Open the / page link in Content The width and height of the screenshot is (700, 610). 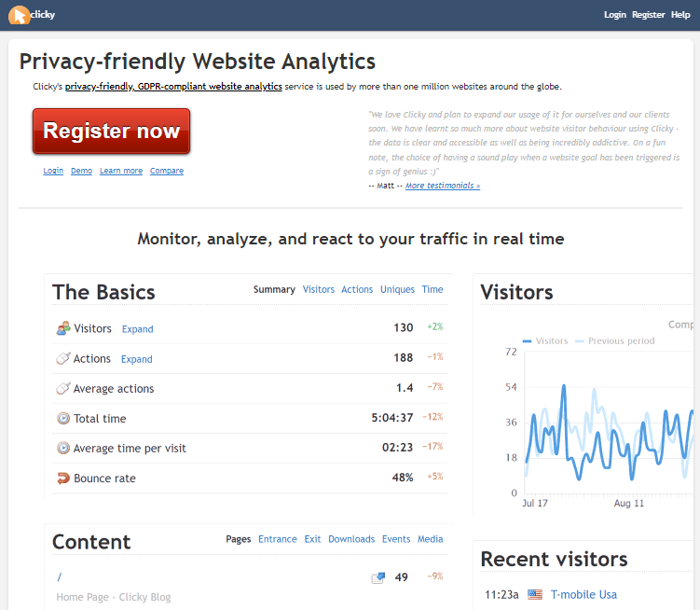tap(59, 577)
